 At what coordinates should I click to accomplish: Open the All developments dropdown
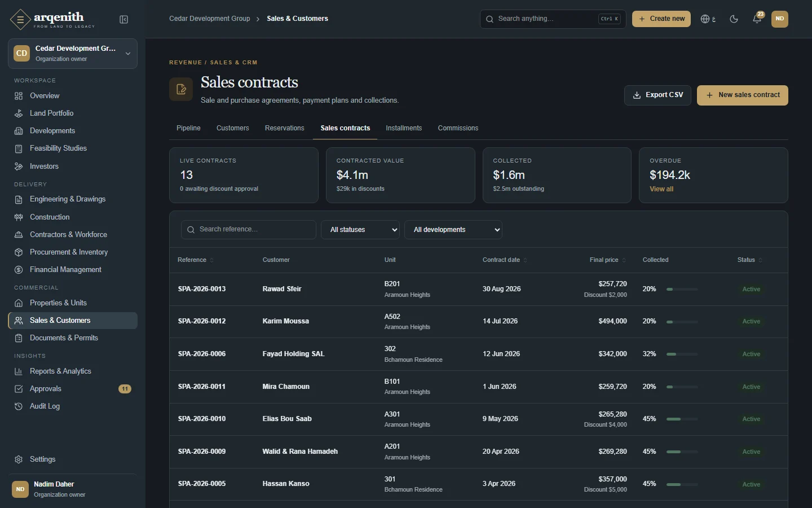453,230
